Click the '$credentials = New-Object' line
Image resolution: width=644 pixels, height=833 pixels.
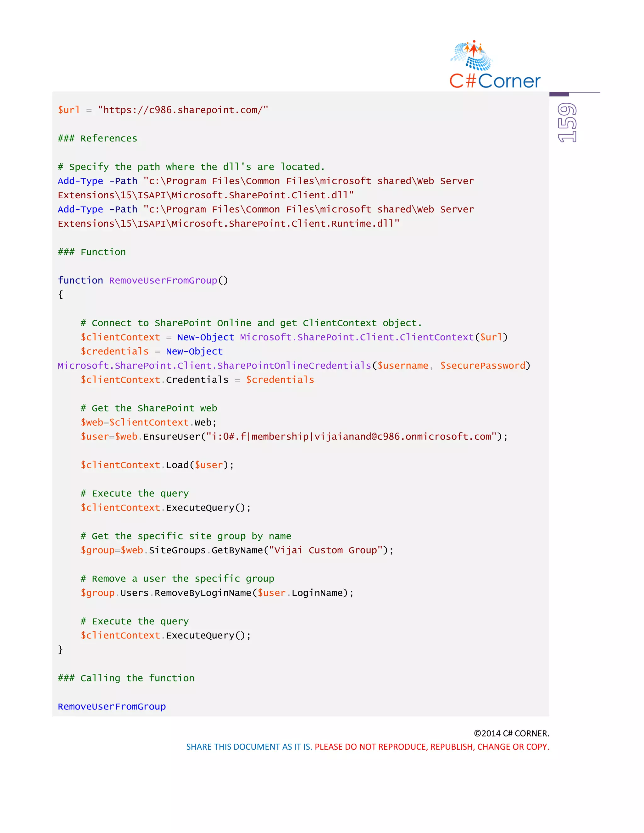152,351
